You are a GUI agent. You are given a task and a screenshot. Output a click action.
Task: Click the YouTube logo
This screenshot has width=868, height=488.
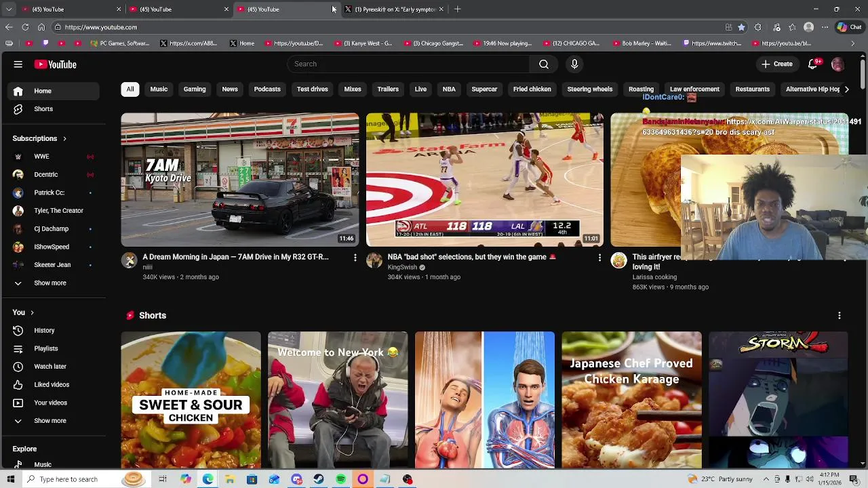pyautogui.click(x=56, y=64)
